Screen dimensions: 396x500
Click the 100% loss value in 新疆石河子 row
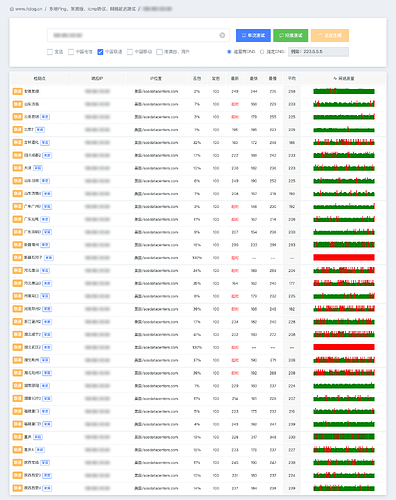(x=197, y=258)
